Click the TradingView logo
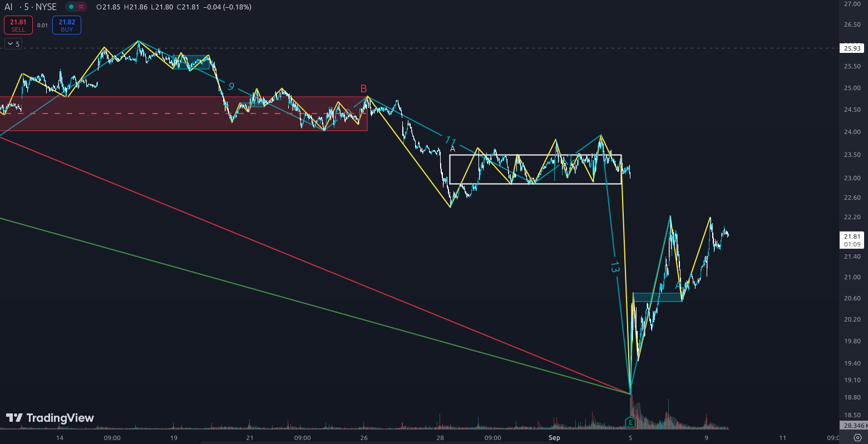Image resolution: width=868 pixels, height=444 pixels. (x=50, y=418)
